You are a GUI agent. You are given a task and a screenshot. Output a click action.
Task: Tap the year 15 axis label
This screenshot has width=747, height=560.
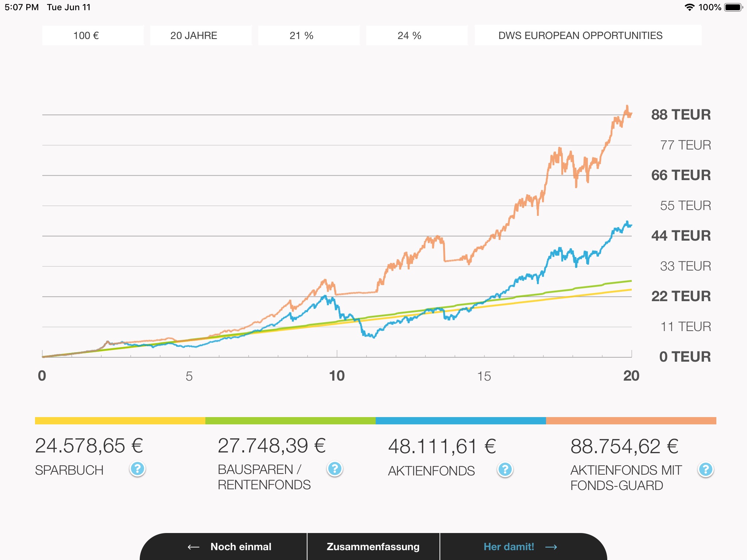tap(484, 376)
